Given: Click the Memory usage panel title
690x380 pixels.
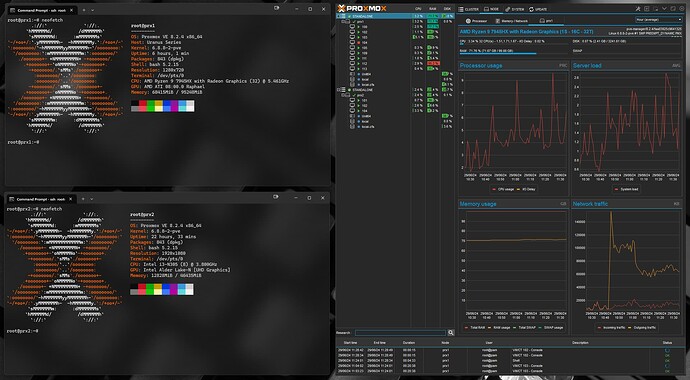Looking at the screenshot, I should 478,204.
